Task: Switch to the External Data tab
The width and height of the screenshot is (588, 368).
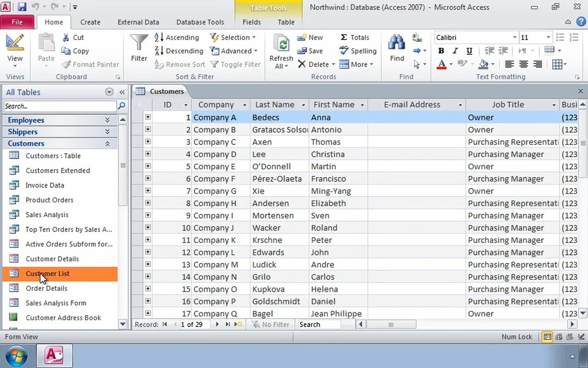Action: 138,22
